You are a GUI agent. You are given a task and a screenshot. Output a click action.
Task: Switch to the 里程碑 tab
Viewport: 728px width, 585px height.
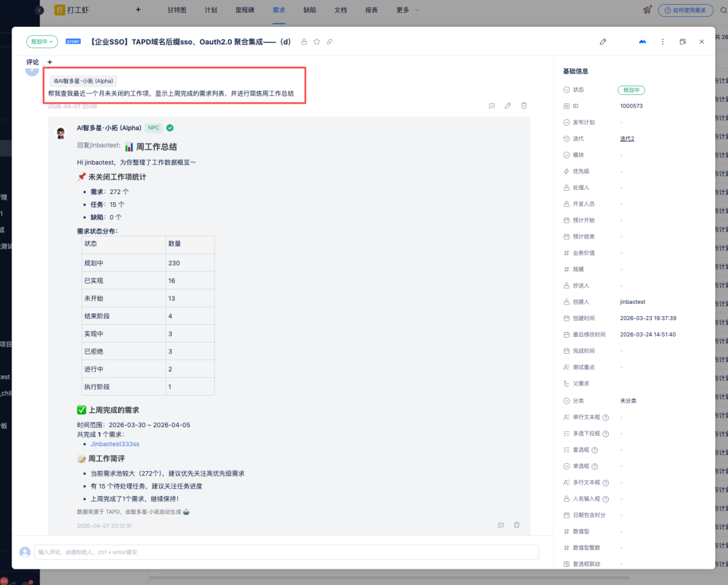[245, 9]
